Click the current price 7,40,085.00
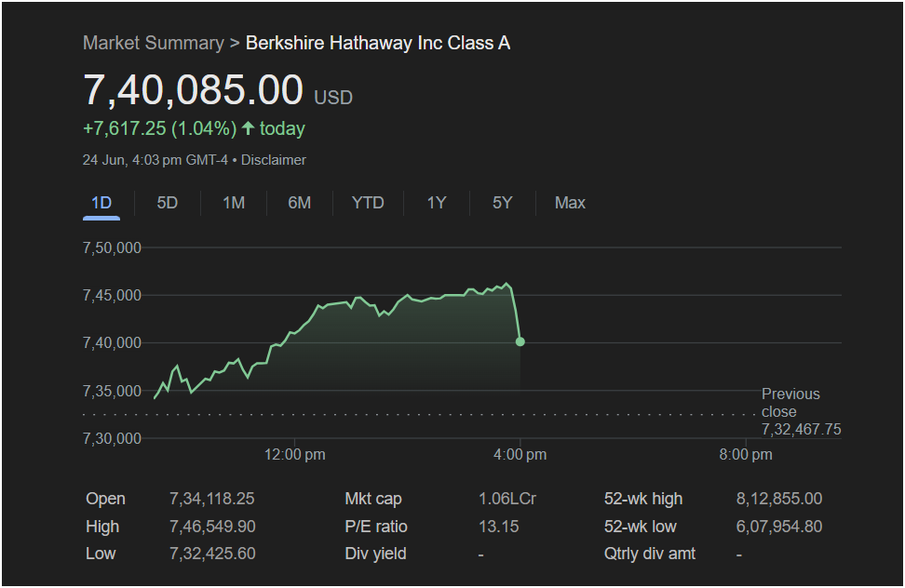This screenshot has height=588, width=905. click(x=194, y=90)
